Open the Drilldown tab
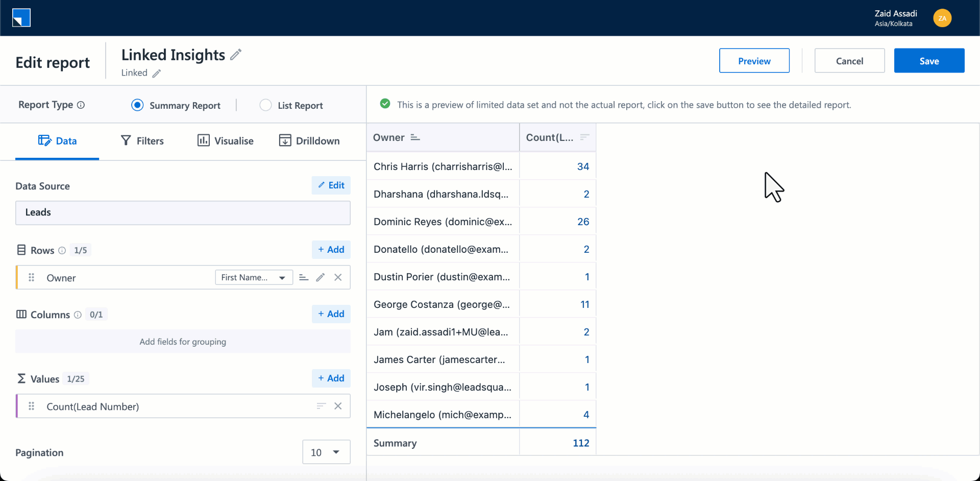This screenshot has height=481, width=980. (x=309, y=140)
